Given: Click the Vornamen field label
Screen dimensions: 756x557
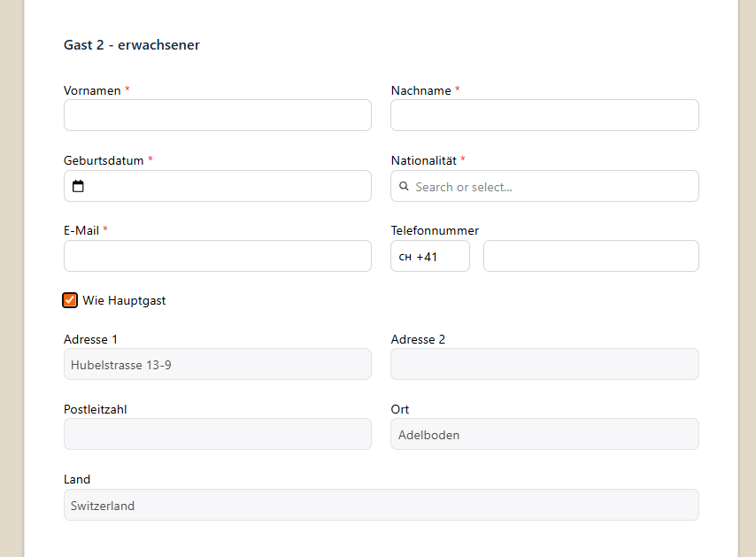Looking at the screenshot, I should coord(92,90).
